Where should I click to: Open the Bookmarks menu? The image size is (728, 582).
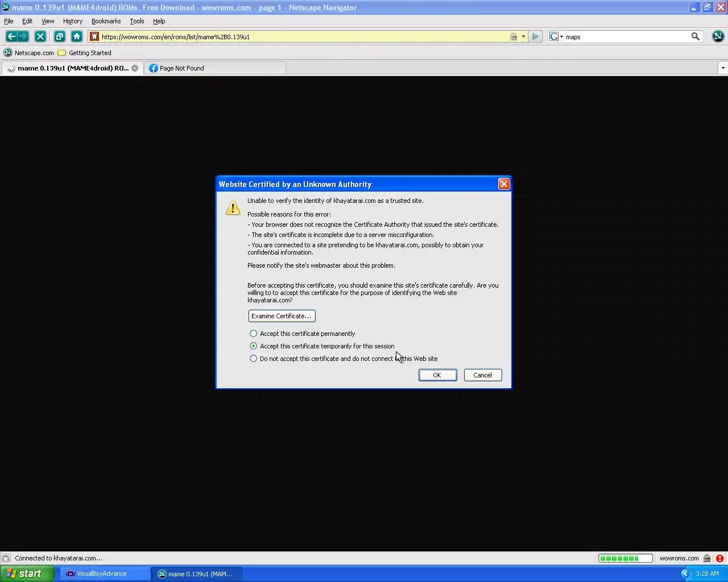[106, 21]
